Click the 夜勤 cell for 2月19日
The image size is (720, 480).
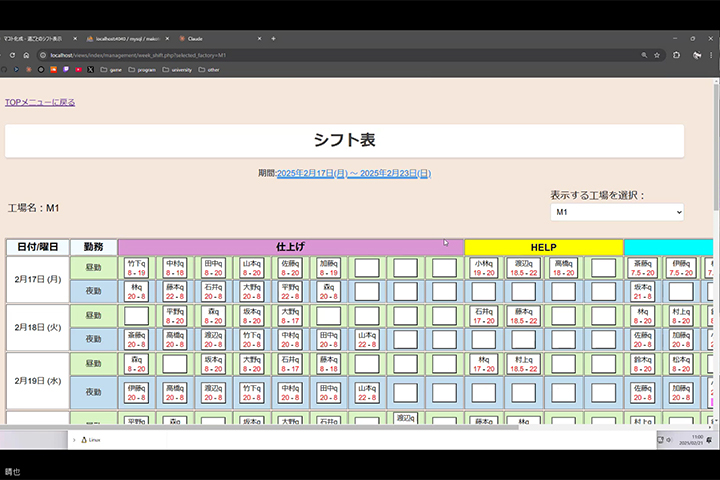93,392
